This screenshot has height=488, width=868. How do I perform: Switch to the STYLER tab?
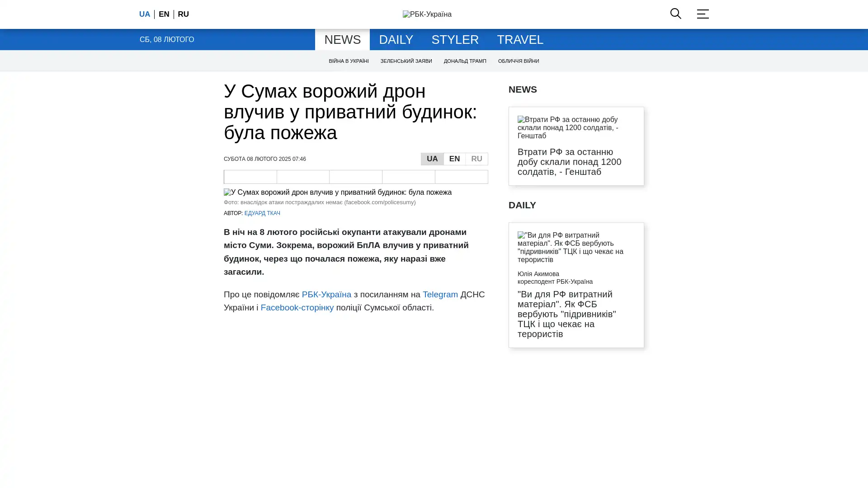click(455, 40)
